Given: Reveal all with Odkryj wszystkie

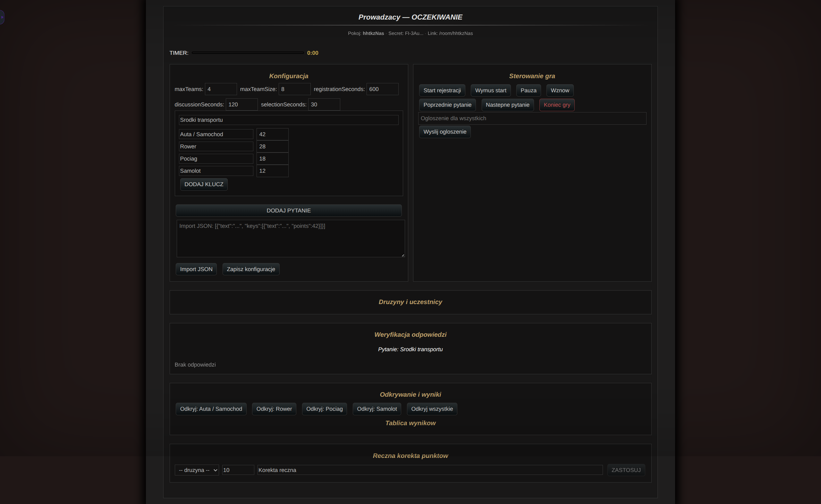Looking at the screenshot, I should point(432,409).
